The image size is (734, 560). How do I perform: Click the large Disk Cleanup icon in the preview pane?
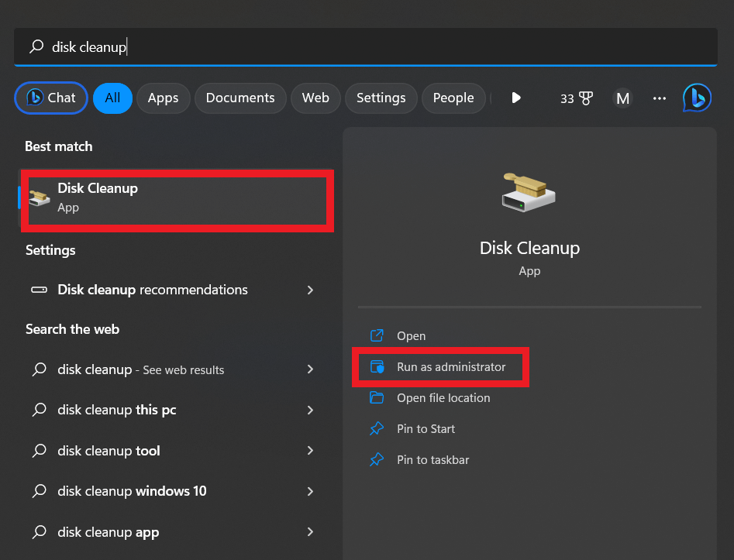[x=529, y=192]
